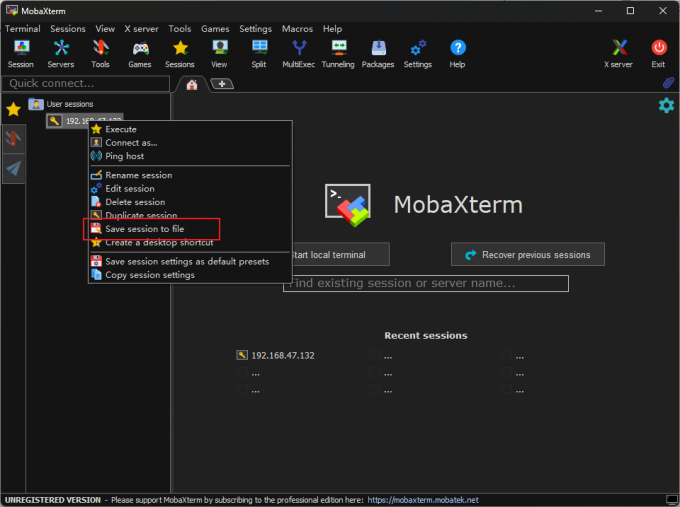Image resolution: width=680 pixels, height=507 pixels.
Task: Open MultiExec from the toolbar
Action: tap(298, 54)
